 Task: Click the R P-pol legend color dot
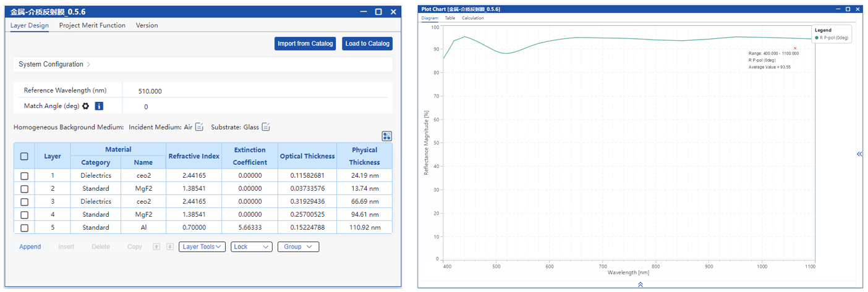click(x=817, y=38)
